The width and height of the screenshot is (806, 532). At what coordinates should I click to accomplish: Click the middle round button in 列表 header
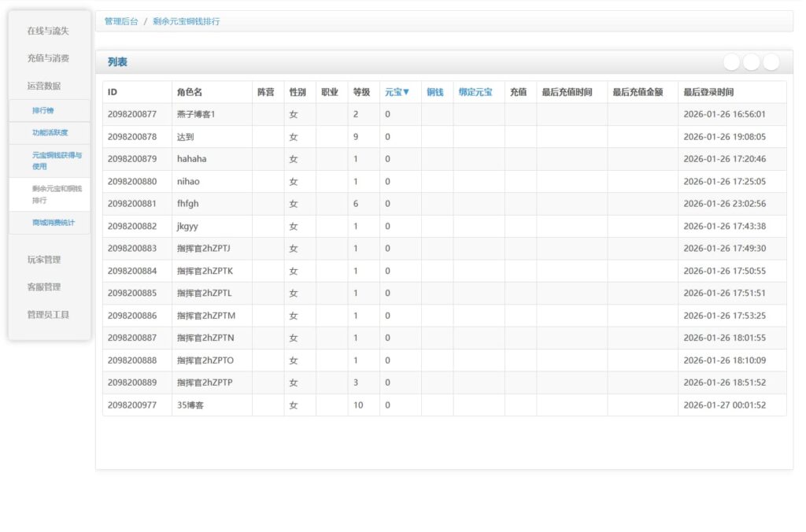(751, 62)
